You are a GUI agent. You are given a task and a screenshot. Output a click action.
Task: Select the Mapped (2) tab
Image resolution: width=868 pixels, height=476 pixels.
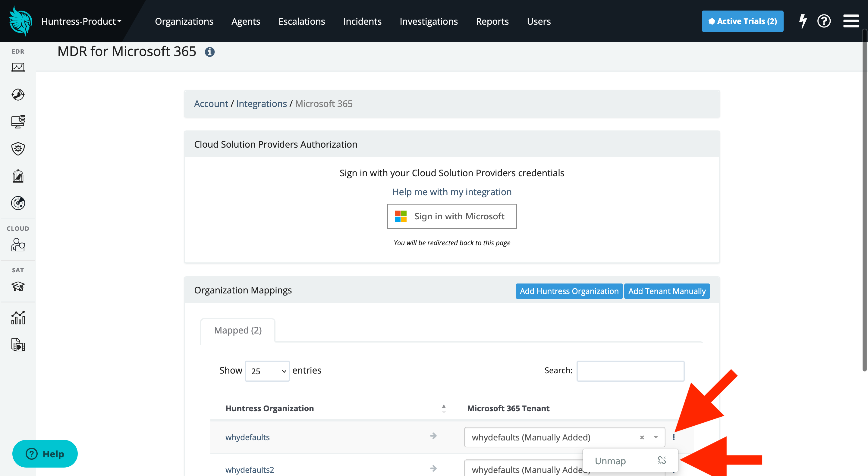pyautogui.click(x=238, y=330)
